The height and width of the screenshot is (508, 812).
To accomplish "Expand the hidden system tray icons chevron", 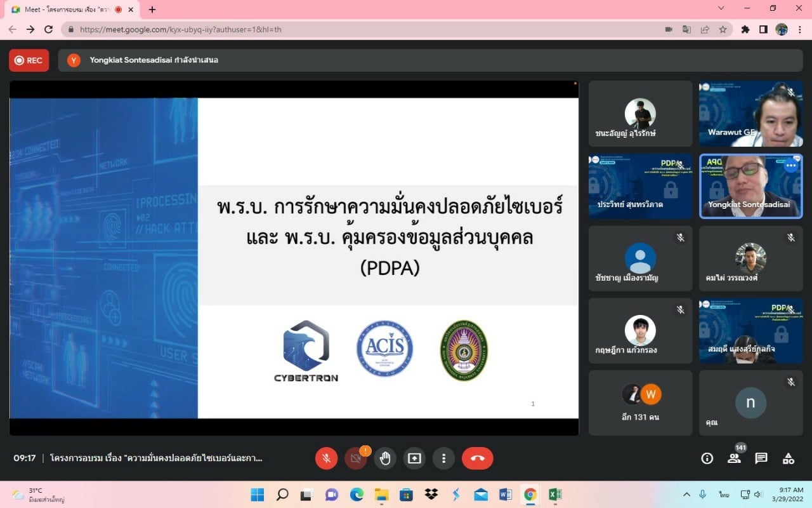I will click(686, 495).
